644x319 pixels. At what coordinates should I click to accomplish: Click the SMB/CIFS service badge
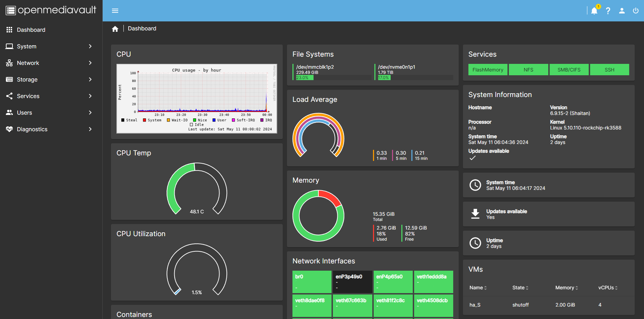point(569,70)
